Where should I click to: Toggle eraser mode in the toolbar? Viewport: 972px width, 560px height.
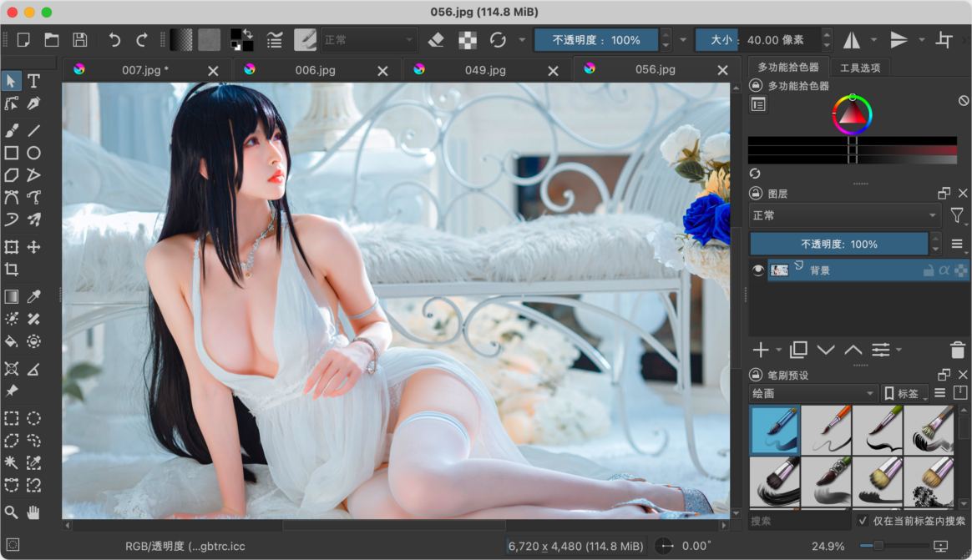tap(436, 40)
